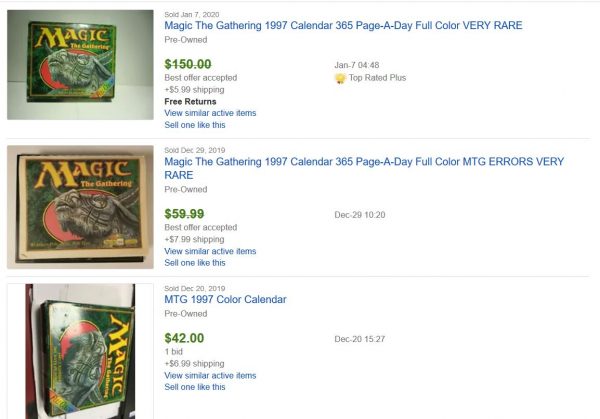View similar active items for the $42.00 listing
This screenshot has width=600, height=419.
point(210,375)
